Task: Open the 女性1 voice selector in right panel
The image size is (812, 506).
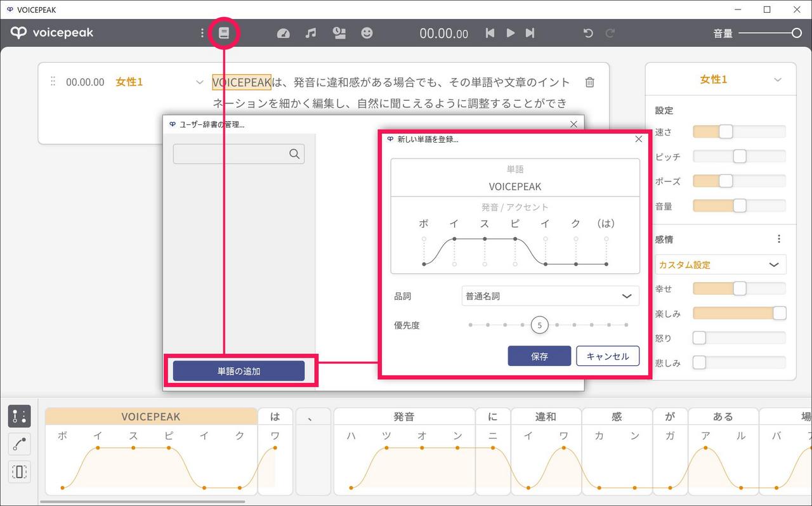Action: (x=721, y=79)
